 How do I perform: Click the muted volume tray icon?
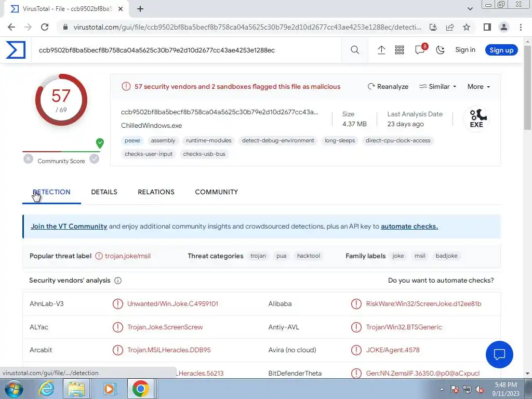pyautogui.click(x=480, y=390)
